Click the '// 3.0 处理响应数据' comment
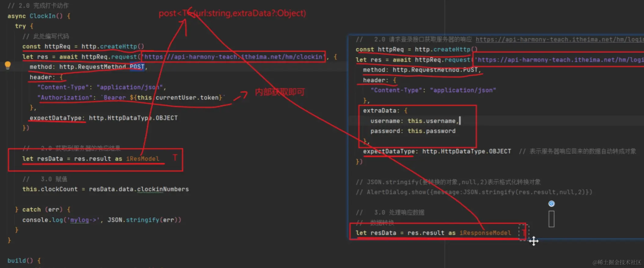The image size is (644, 268). click(x=390, y=212)
